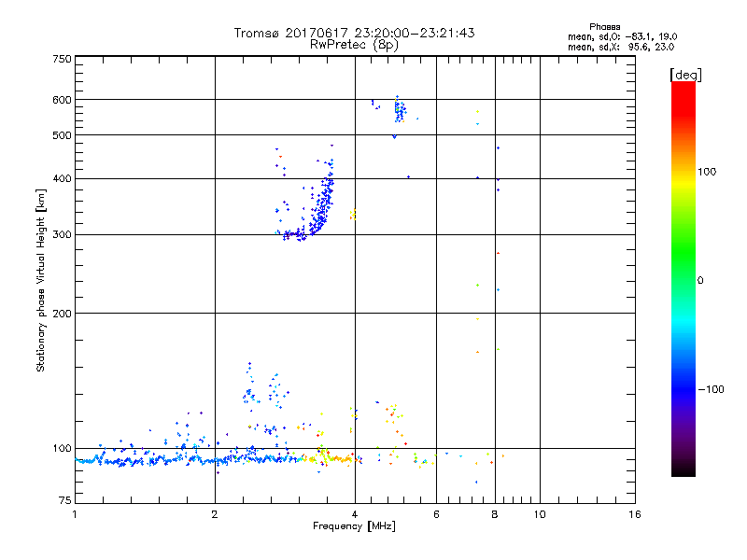Image resolution: width=747 pixels, height=560 pixels.
Task: Click the y-axis label 'Stationary phase Virtual Height [km]'
Action: (41, 281)
